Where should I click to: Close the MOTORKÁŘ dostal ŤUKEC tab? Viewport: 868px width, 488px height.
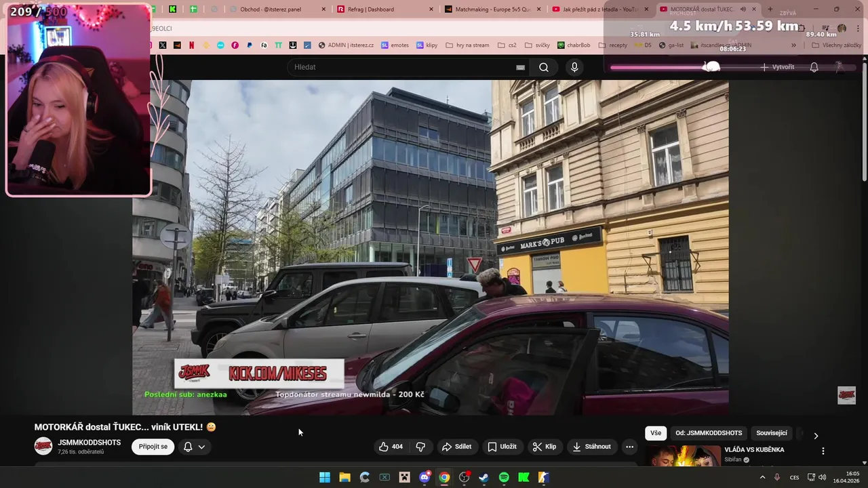click(754, 9)
